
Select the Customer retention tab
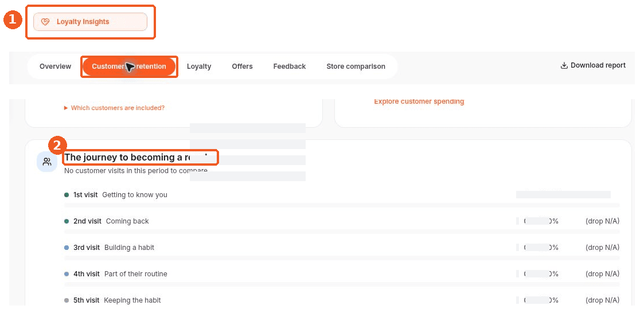coord(129,66)
